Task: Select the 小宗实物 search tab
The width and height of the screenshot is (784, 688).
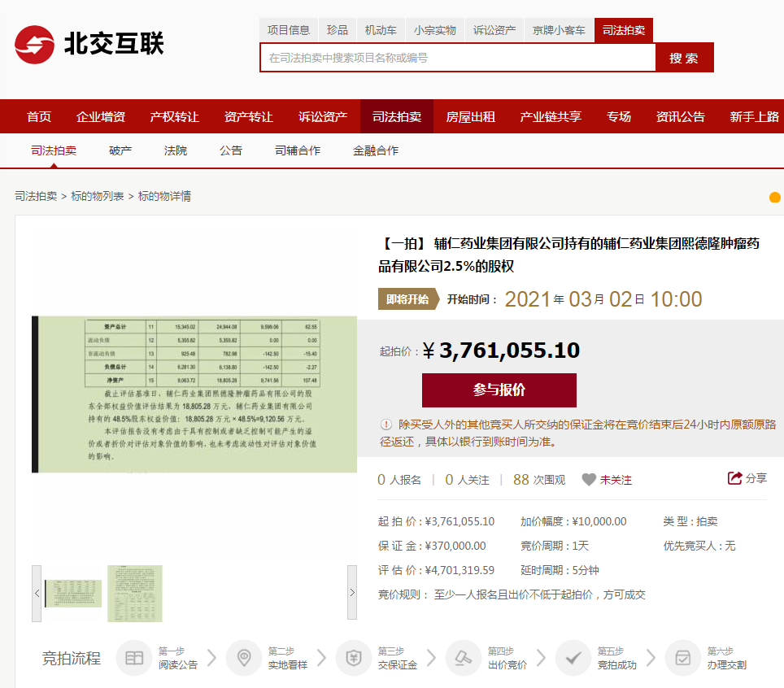Action: 434,30
